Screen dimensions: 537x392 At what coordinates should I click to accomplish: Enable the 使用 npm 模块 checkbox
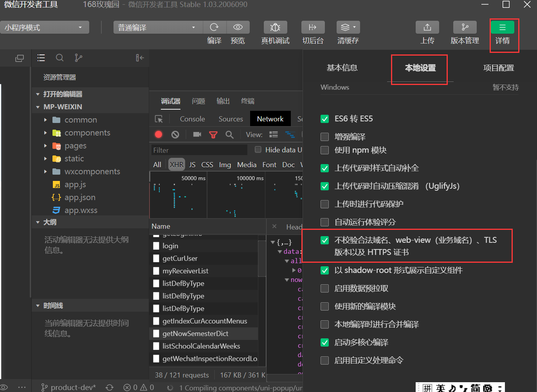click(x=324, y=150)
